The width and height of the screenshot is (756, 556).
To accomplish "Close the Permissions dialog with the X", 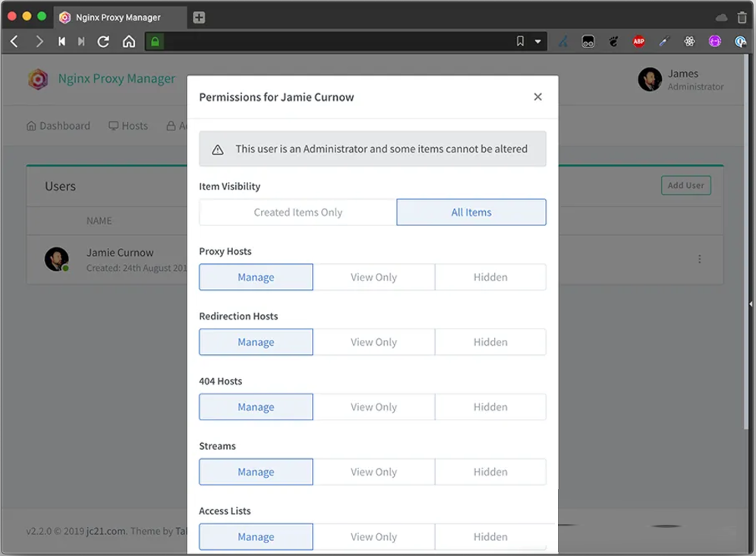I will click(537, 97).
